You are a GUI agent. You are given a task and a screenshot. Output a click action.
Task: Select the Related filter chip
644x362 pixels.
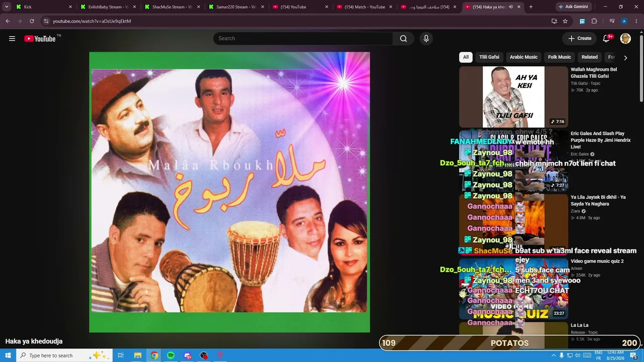point(590,57)
